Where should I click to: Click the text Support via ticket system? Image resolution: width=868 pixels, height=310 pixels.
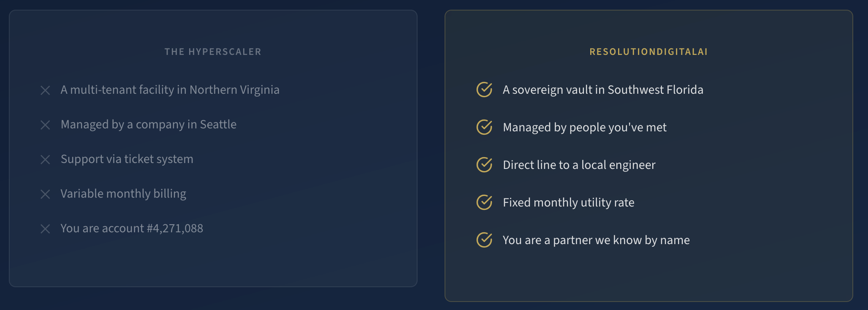(127, 159)
